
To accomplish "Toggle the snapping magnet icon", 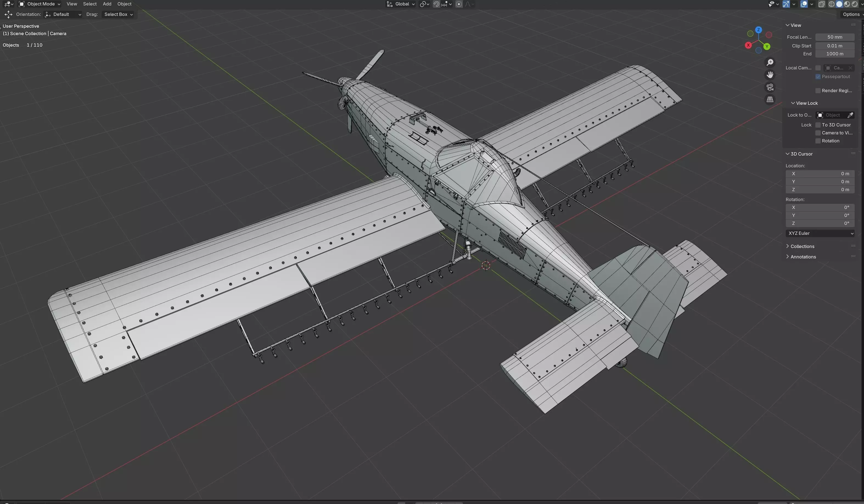I will [436, 4].
